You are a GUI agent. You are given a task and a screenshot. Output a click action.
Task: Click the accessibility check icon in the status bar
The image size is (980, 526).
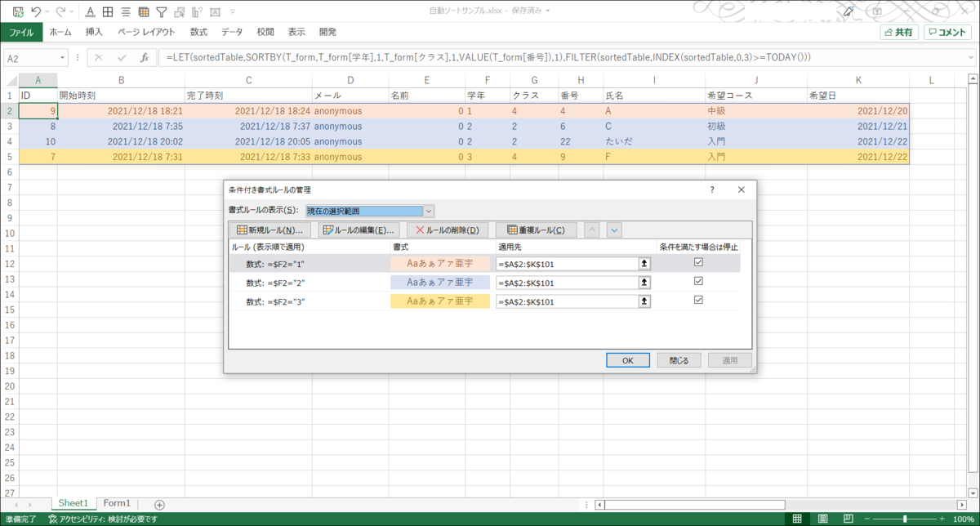[51, 518]
